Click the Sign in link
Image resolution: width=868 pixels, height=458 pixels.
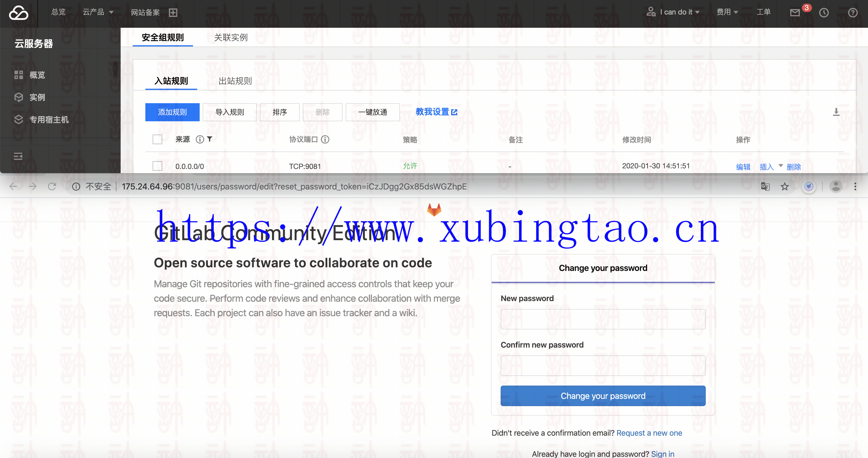click(x=662, y=453)
